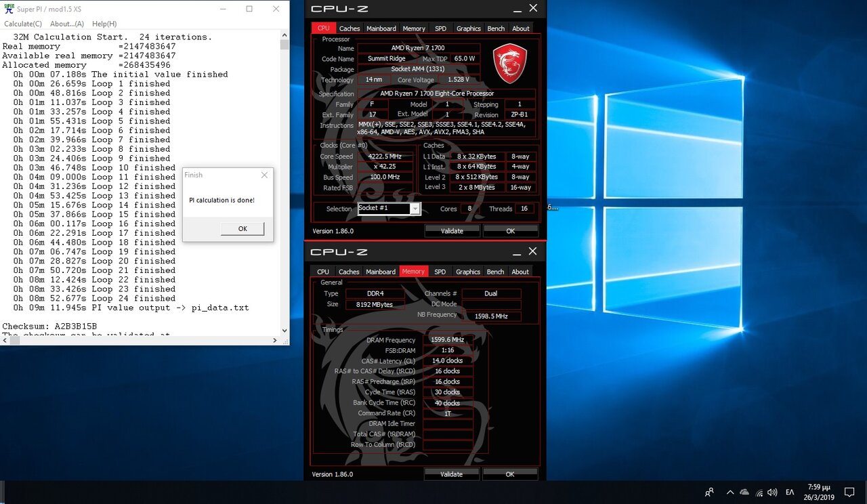Click the Checksum: A2B3B15B line

(x=49, y=327)
